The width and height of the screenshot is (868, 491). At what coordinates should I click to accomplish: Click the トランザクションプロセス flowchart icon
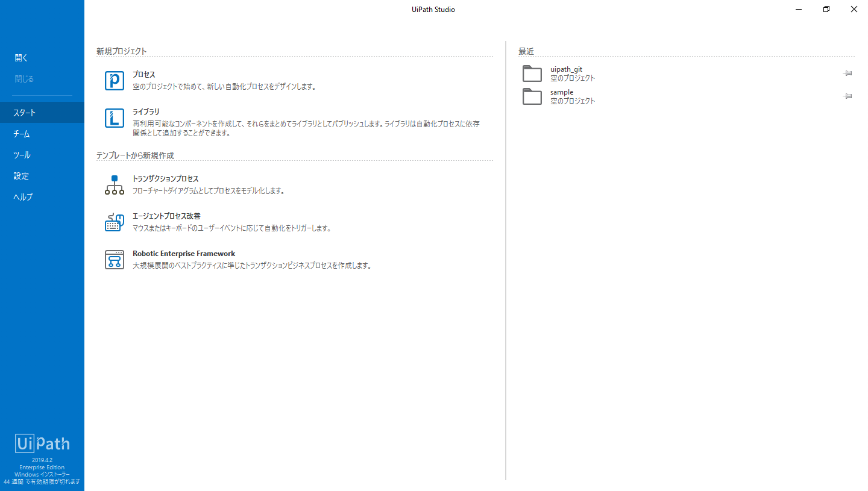115,185
